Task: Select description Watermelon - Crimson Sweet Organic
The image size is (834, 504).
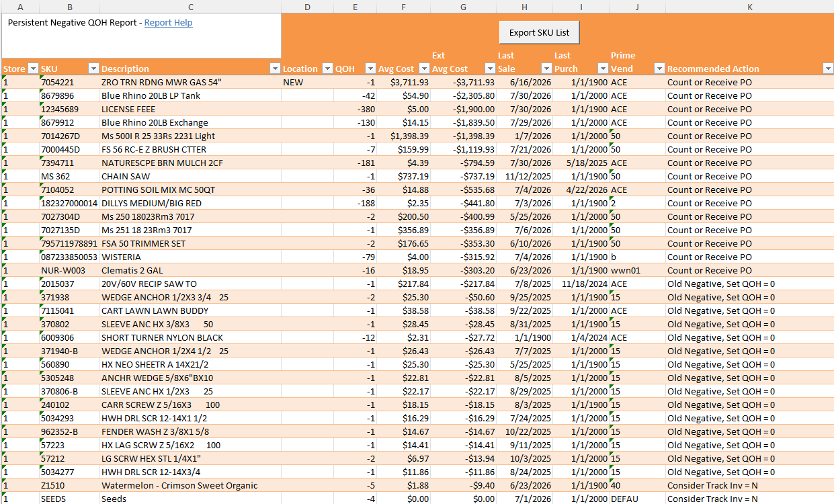Action: pyautogui.click(x=190, y=485)
